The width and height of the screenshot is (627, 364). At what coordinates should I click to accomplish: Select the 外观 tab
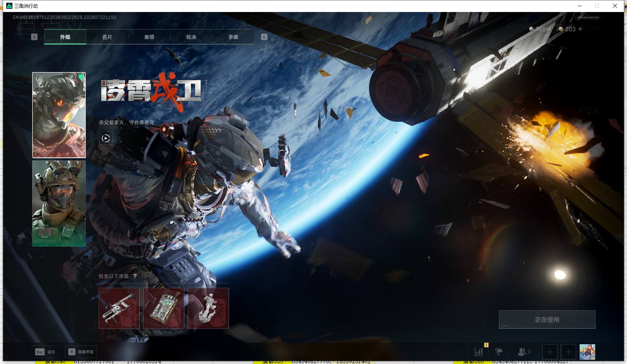[x=65, y=37]
